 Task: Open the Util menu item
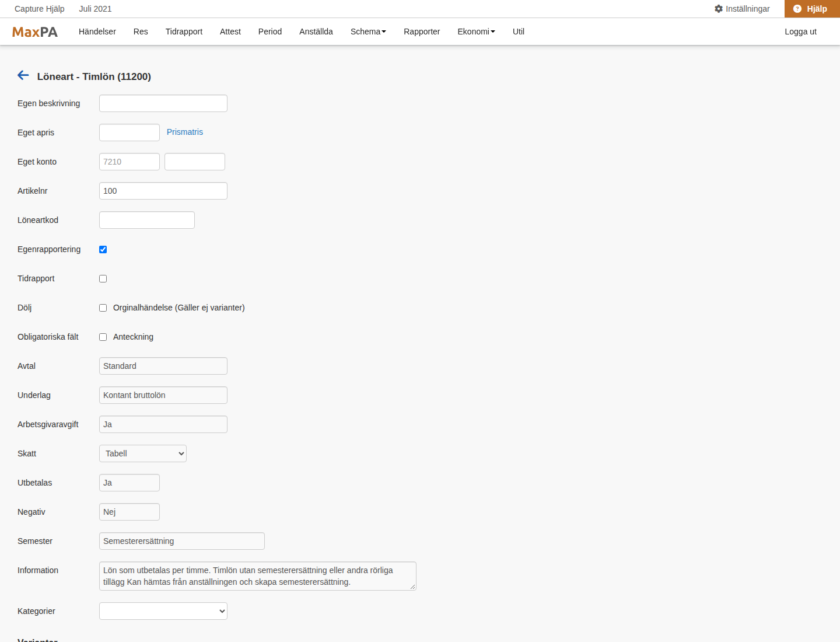[x=519, y=32]
